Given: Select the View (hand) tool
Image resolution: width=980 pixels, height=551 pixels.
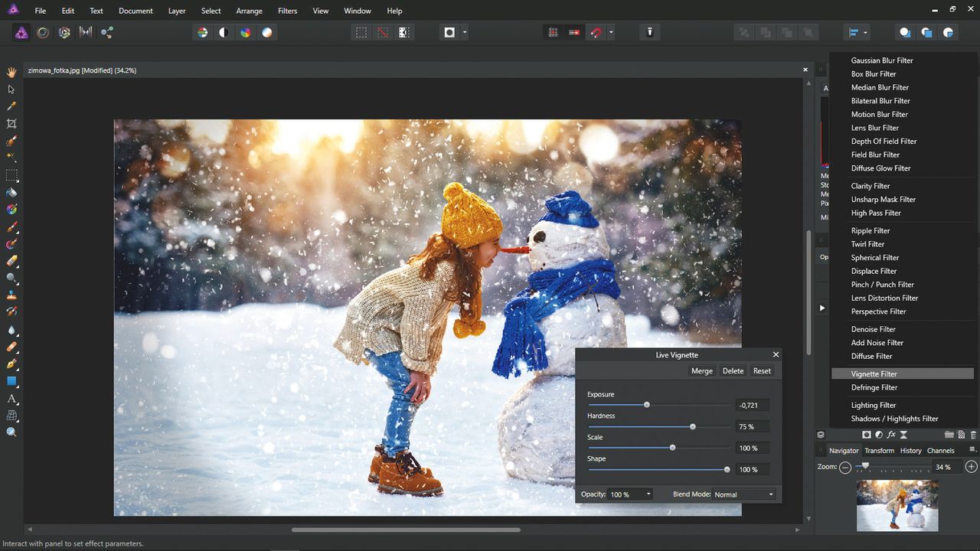Looking at the screenshot, I should (11, 72).
